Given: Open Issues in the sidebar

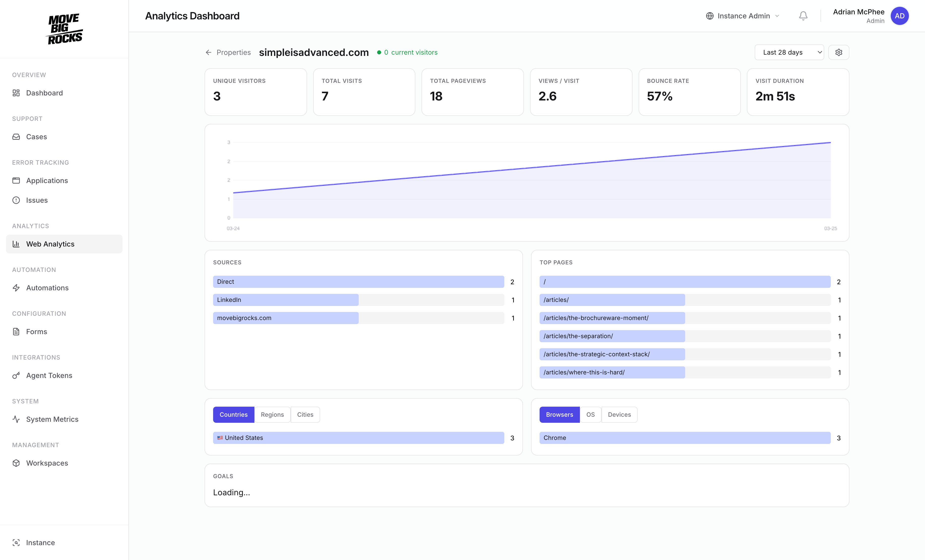Looking at the screenshot, I should point(37,200).
